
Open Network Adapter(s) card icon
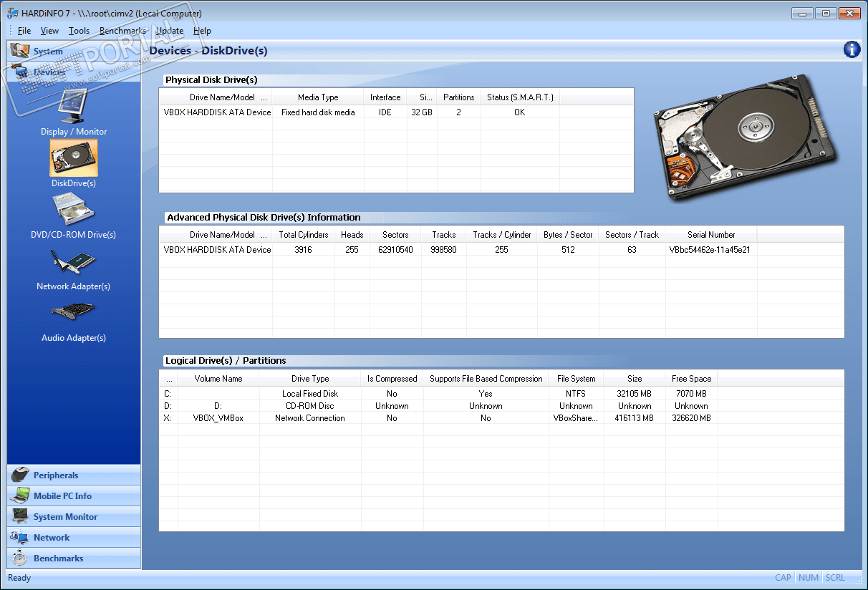(x=74, y=262)
